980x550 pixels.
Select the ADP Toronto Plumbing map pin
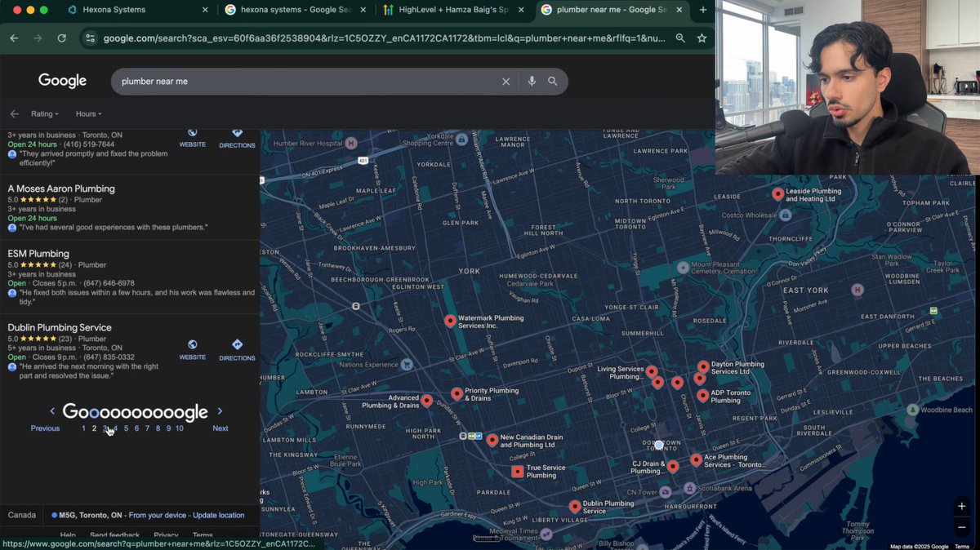point(703,395)
